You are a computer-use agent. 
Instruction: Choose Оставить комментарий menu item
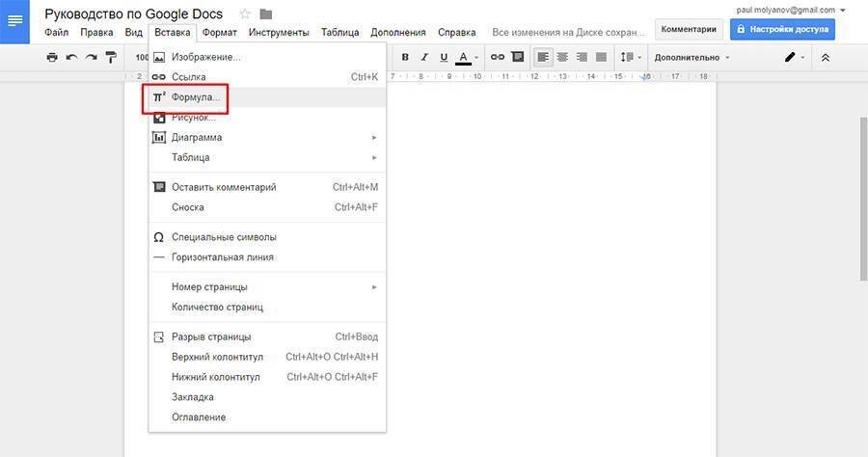(267, 187)
